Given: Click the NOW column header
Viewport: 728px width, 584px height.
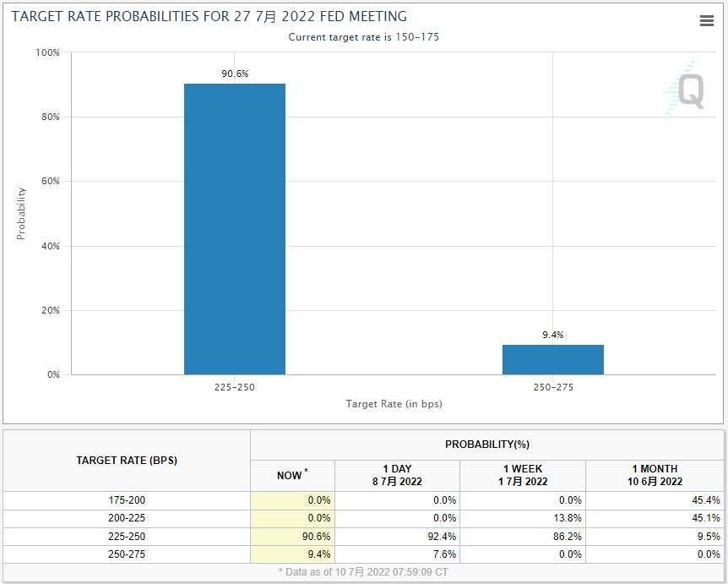Looking at the screenshot, I should pos(292,475).
